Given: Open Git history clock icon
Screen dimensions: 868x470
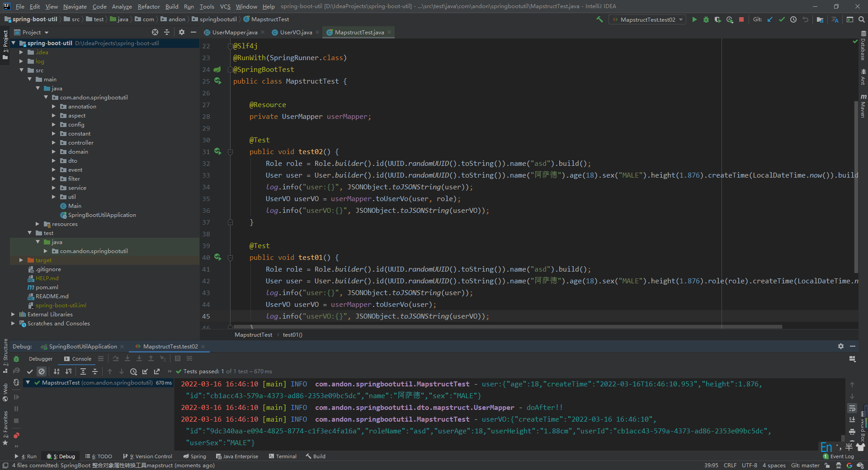Looking at the screenshot, I should [x=793, y=19].
